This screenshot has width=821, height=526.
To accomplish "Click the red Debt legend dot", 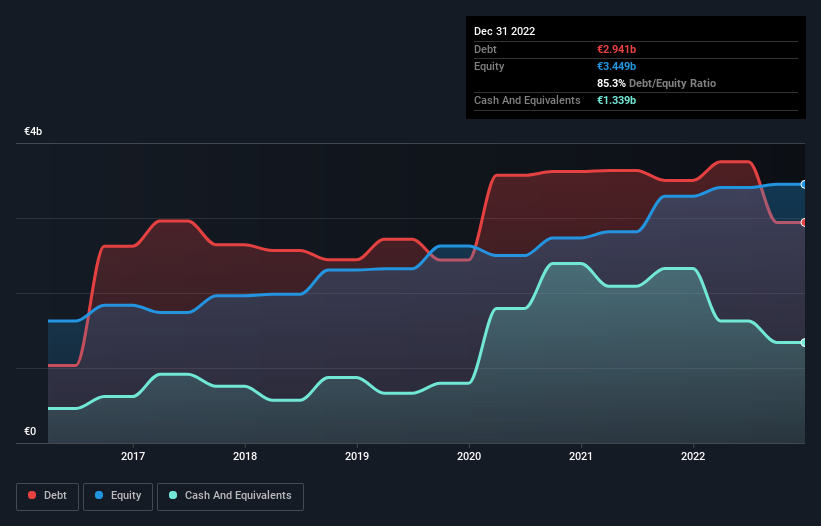I will [32, 495].
